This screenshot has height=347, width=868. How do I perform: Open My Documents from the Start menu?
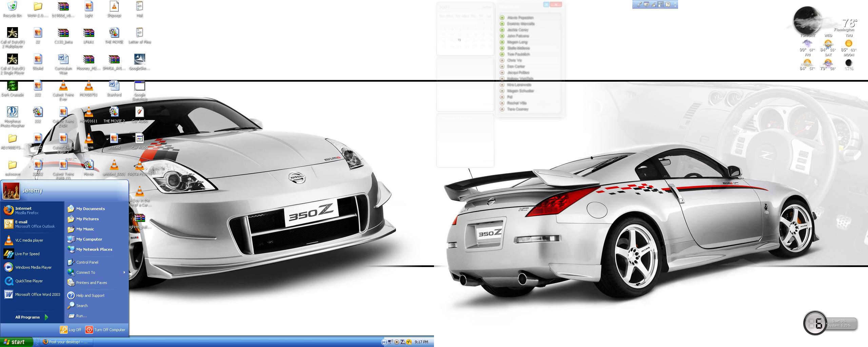click(x=97, y=209)
